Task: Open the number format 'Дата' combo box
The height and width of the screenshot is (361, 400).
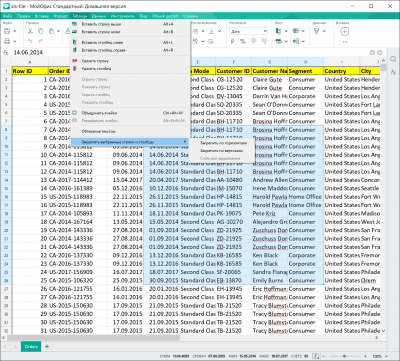Action: (x=249, y=31)
